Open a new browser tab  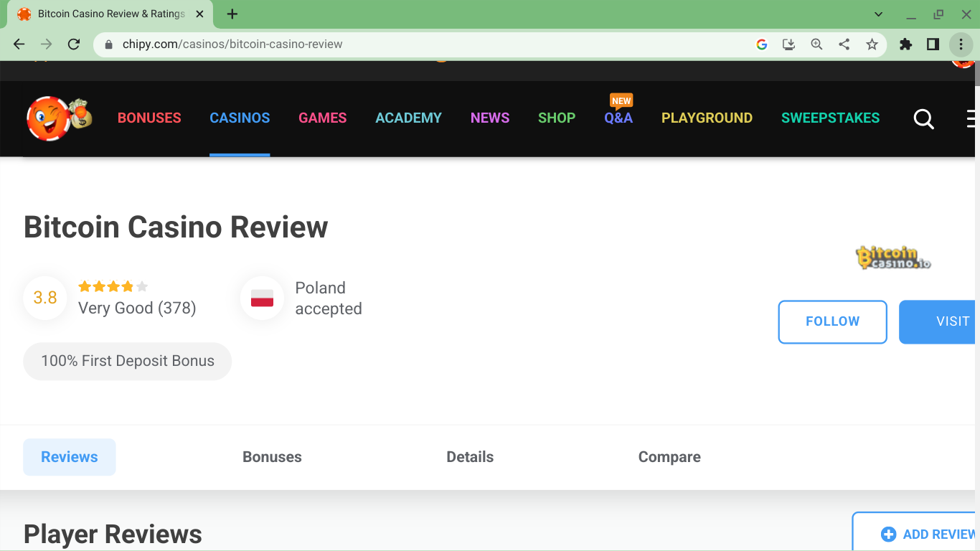click(x=232, y=14)
